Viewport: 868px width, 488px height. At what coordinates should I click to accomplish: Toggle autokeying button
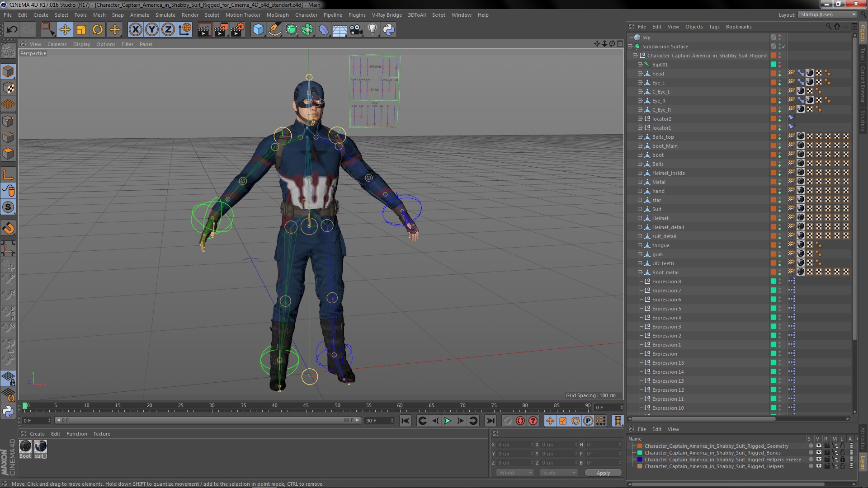[520, 421]
